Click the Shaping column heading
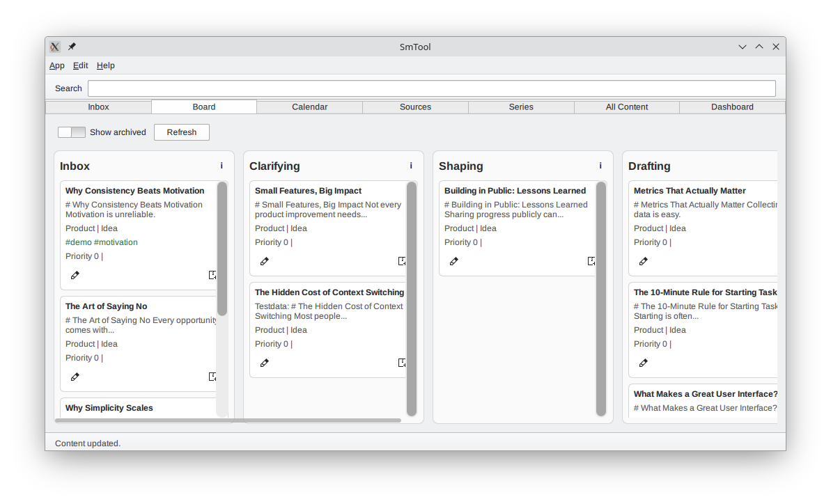Screen dimensions: 831x504 point(461,166)
